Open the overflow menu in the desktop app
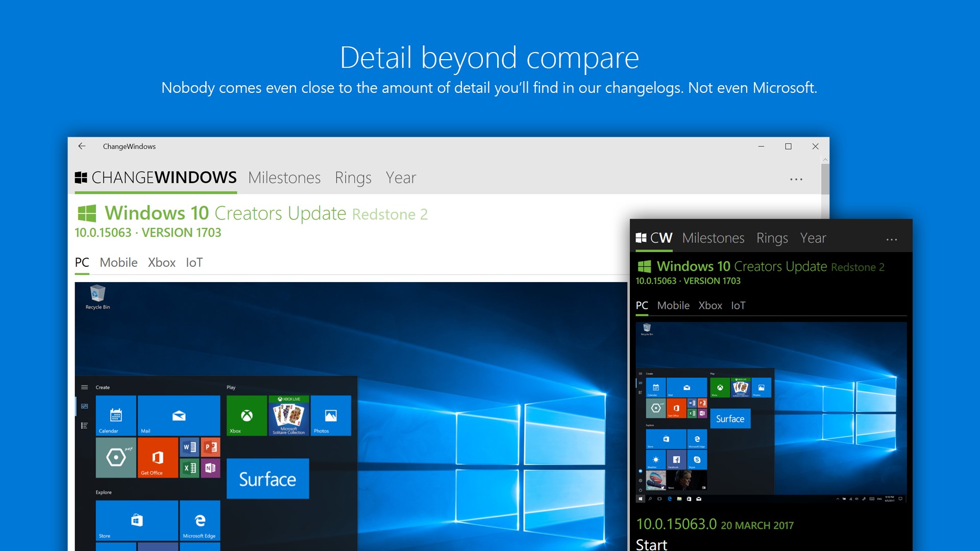The image size is (980, 551). pyautogui.click(x=796, y=178)
